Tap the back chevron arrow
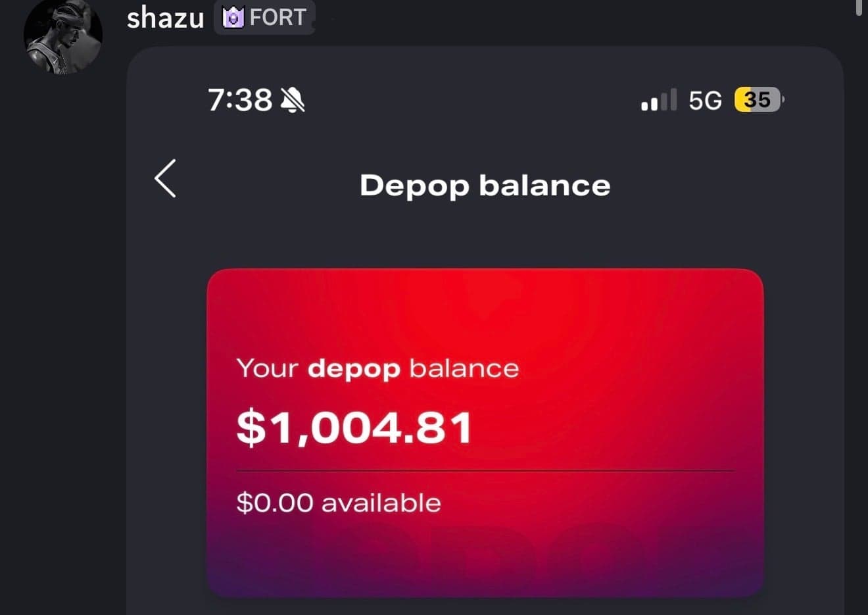Viewport: 868px width, 615px height. click(165, 178)
